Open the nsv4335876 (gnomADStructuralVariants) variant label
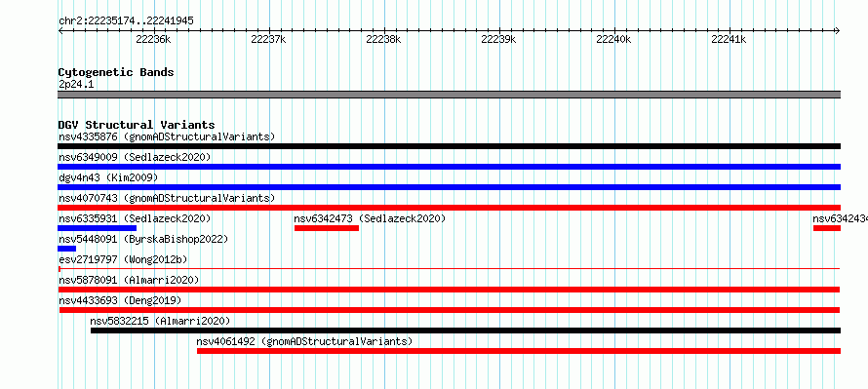This screenshot has width=868, height=389. (x=167, y=136)
